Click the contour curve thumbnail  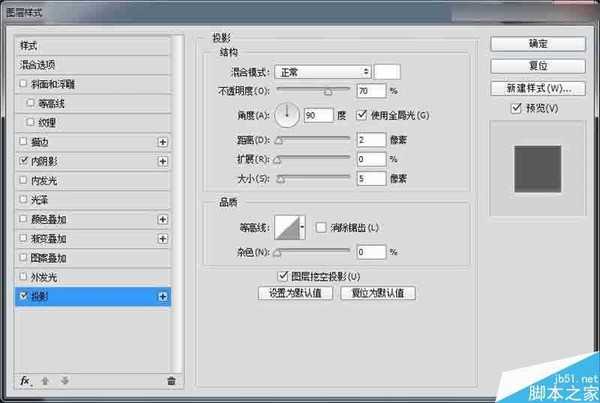coord(287,227)
